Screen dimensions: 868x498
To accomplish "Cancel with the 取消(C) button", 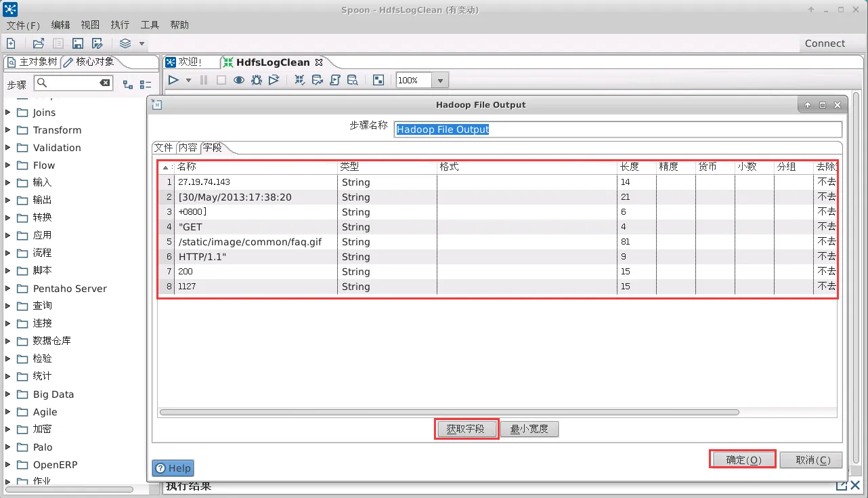I will 811,460.
